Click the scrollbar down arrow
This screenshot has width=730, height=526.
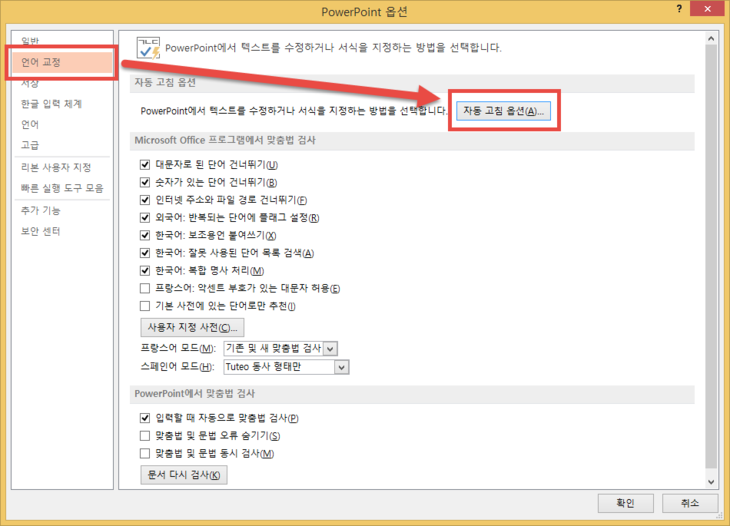[711, 482]
